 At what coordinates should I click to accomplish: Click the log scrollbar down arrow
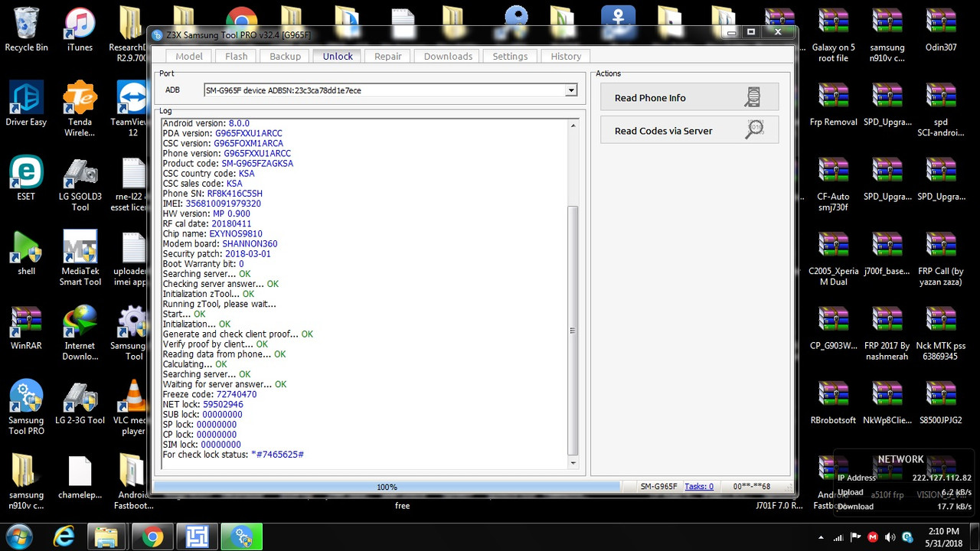click(573, 462)
